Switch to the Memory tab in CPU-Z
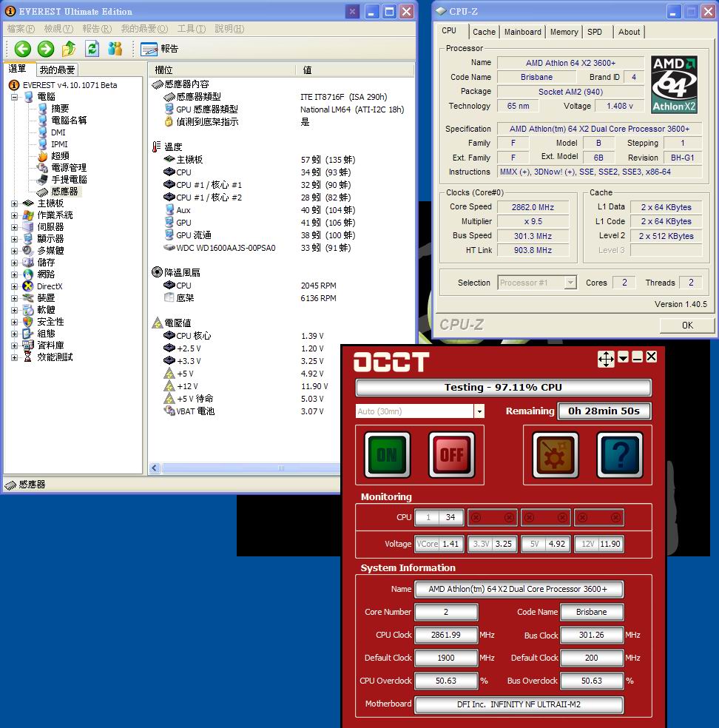 point(564,32)
